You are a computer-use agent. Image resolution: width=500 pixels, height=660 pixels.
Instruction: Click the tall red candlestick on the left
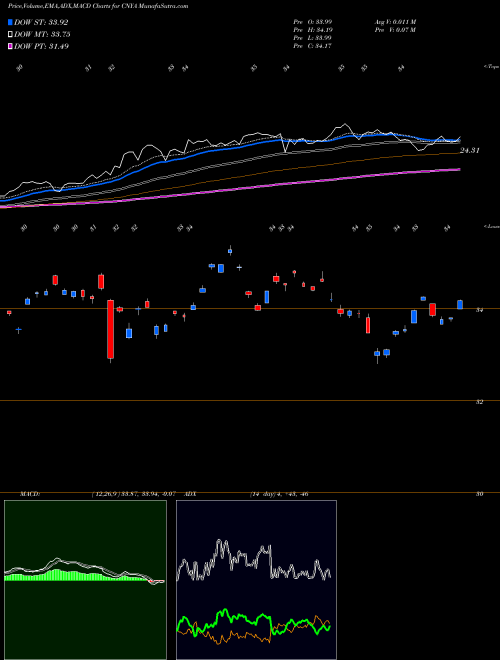(111, 329)
